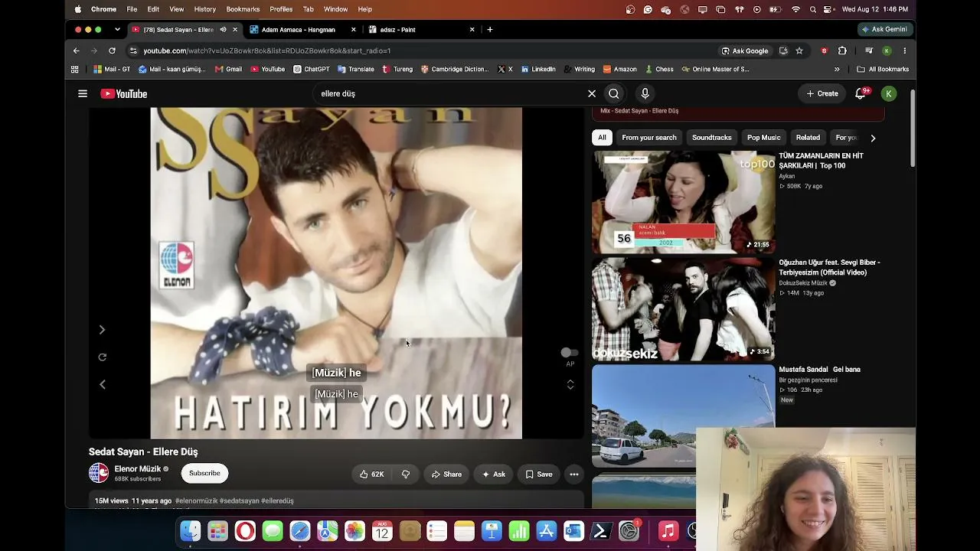The image size is (980, 551).
Task: Replay using the circular arrow in player
Action: click(103, 357)
